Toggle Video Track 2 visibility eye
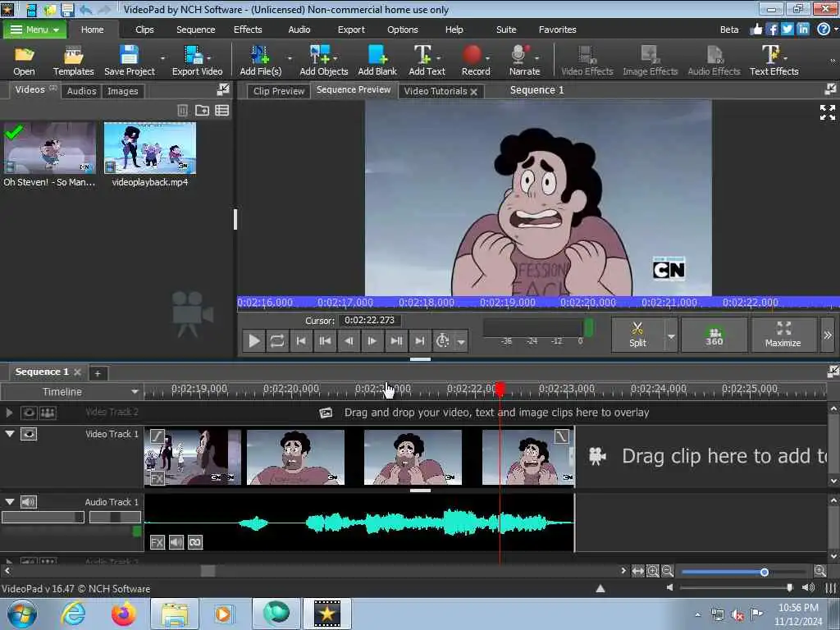 (29, 413)
